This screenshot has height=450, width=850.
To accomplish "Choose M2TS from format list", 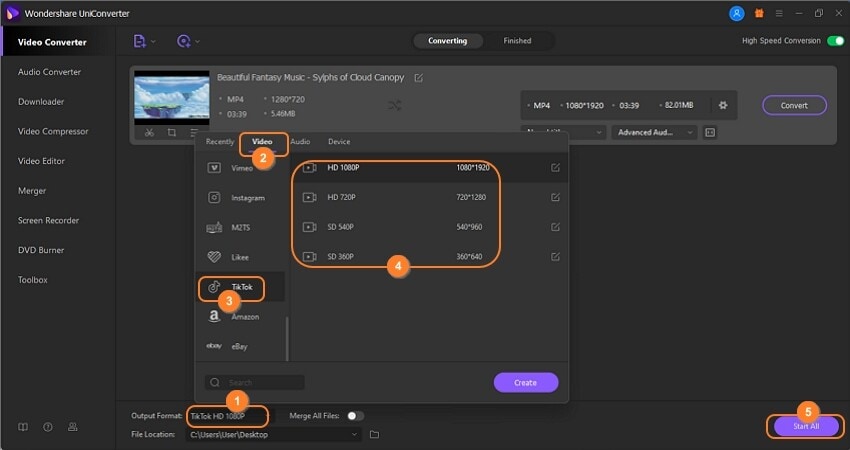I will tap(240, 228).
